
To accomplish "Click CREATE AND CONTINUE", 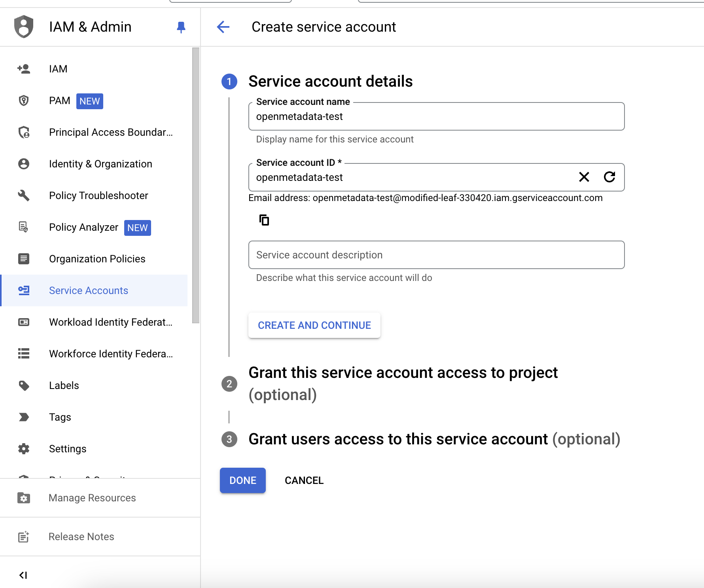I will [314, 325].
